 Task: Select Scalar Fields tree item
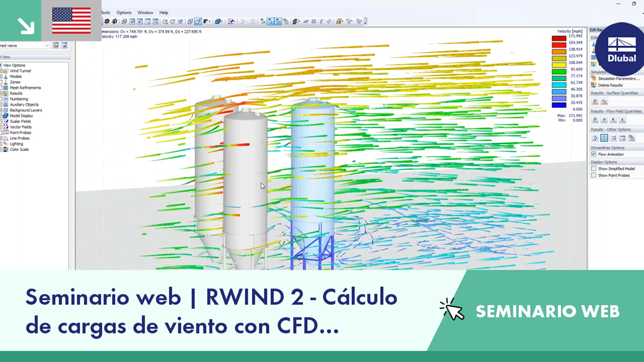20,121
